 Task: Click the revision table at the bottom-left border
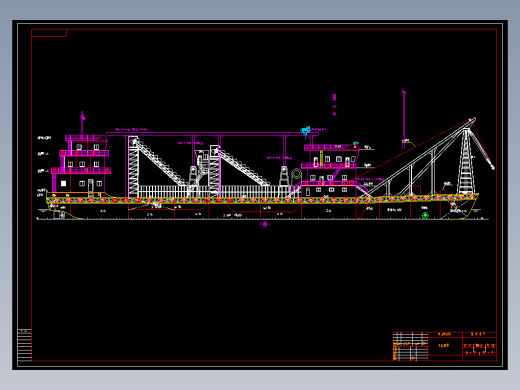point(24,345)
